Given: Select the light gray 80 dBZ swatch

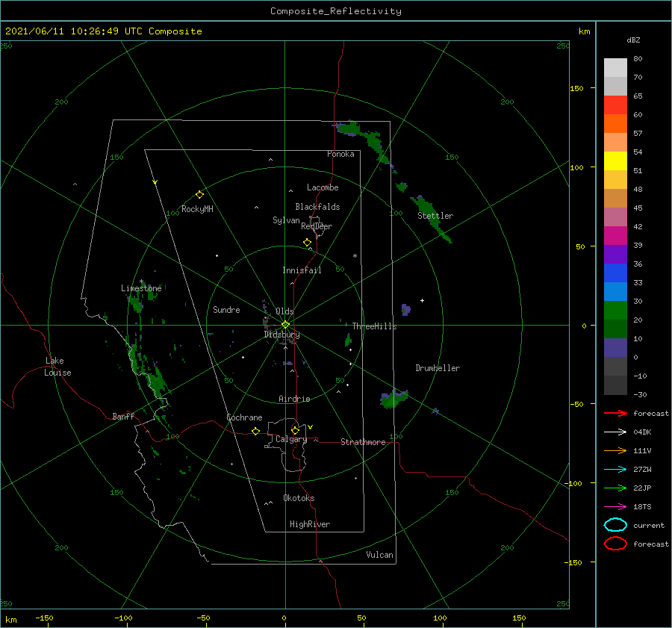Looking at the screenshot, I should pyautogui.click(x=615, y=68).
